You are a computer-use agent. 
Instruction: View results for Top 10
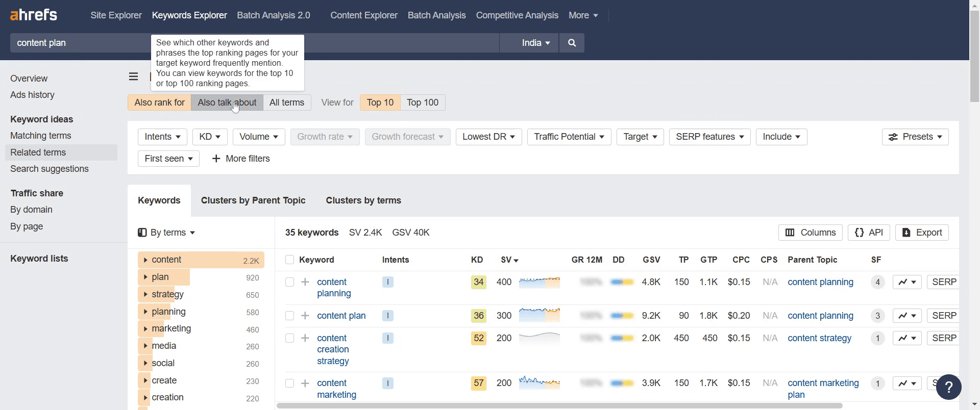click(380, 102)
